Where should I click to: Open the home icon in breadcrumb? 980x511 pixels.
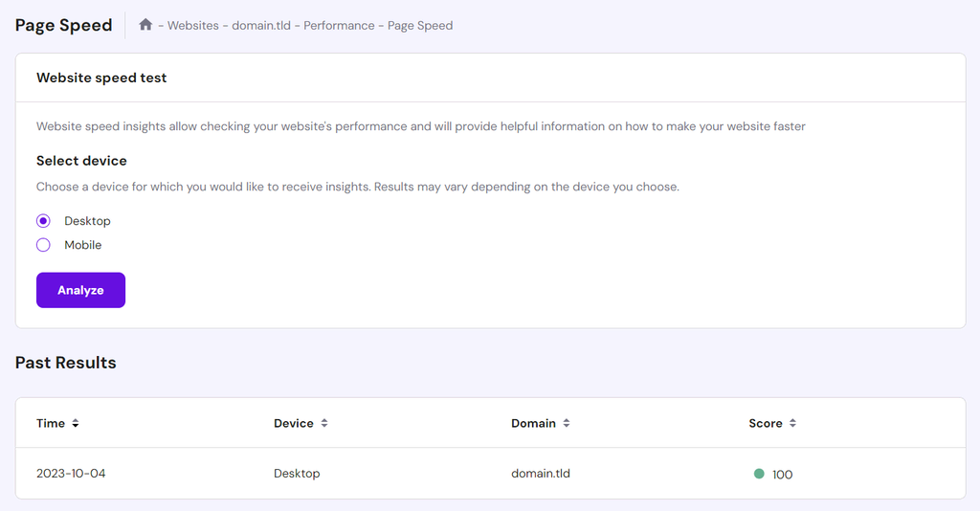point(145,24)
